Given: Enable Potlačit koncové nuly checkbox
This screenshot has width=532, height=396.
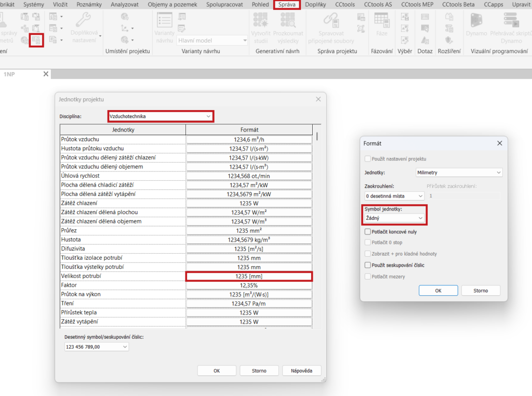Looking at the screenshot, I should [x=368, y=232].
